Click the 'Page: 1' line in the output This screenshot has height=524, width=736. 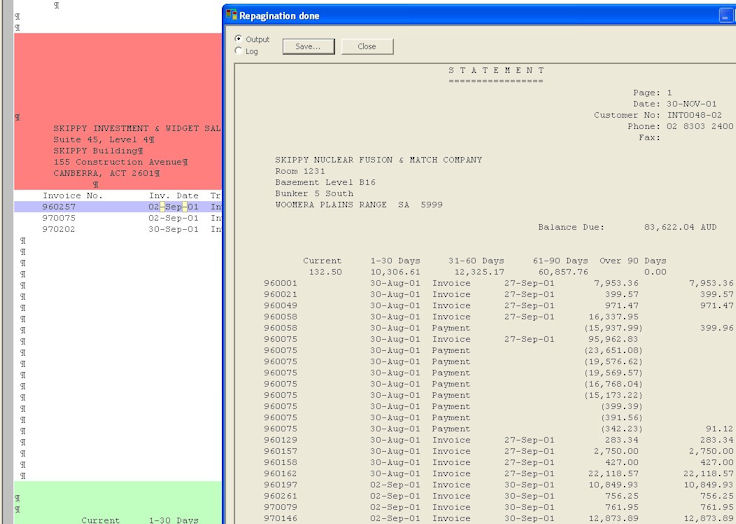click(652, 92)
